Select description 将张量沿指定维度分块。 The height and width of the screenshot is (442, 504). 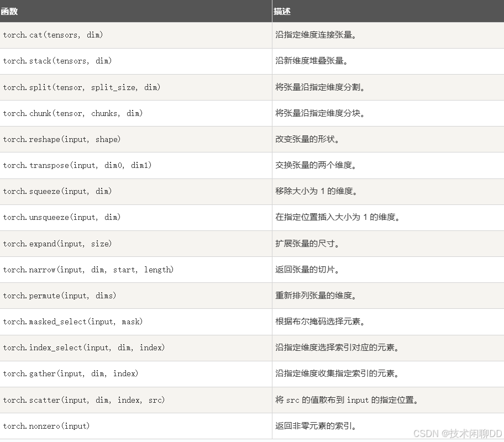(x=320, y=113)
